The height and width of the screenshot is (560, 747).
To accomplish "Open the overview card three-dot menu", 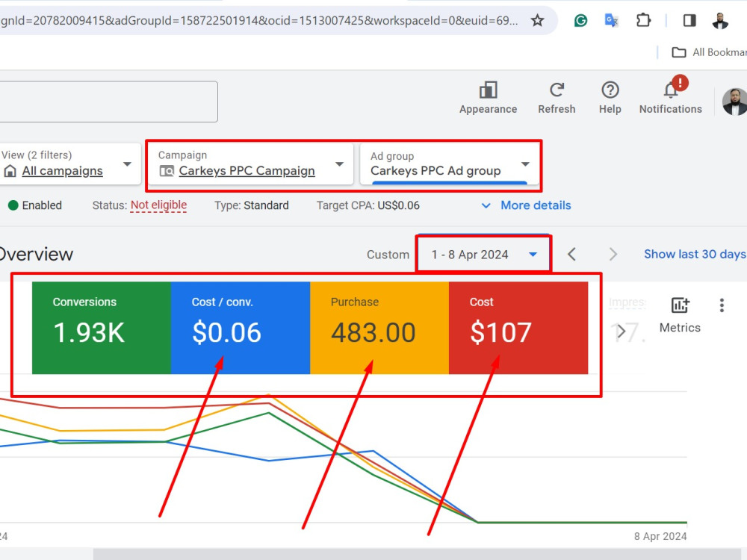I will pos(722,305).
